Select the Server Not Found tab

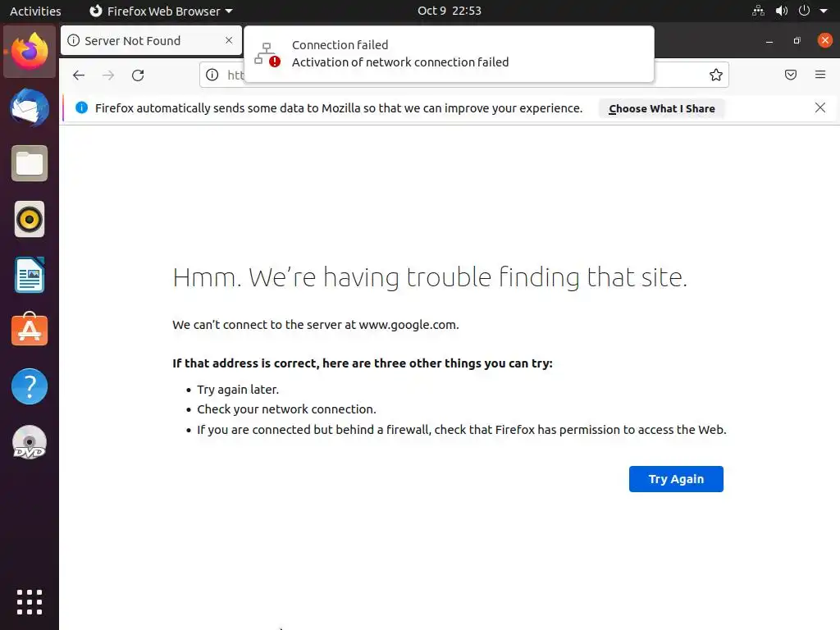click(x=151, y=41)
